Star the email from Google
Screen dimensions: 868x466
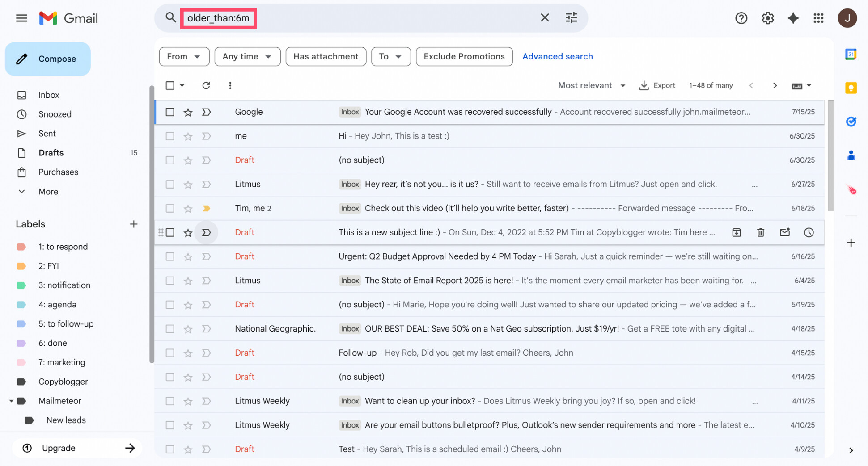pyautogui.click(x=188, y=112)
